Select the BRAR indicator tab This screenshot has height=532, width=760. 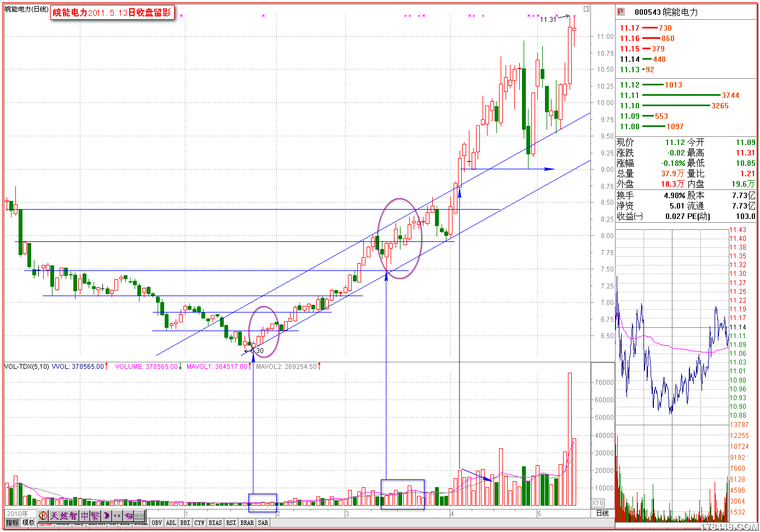tap(247, 523)
